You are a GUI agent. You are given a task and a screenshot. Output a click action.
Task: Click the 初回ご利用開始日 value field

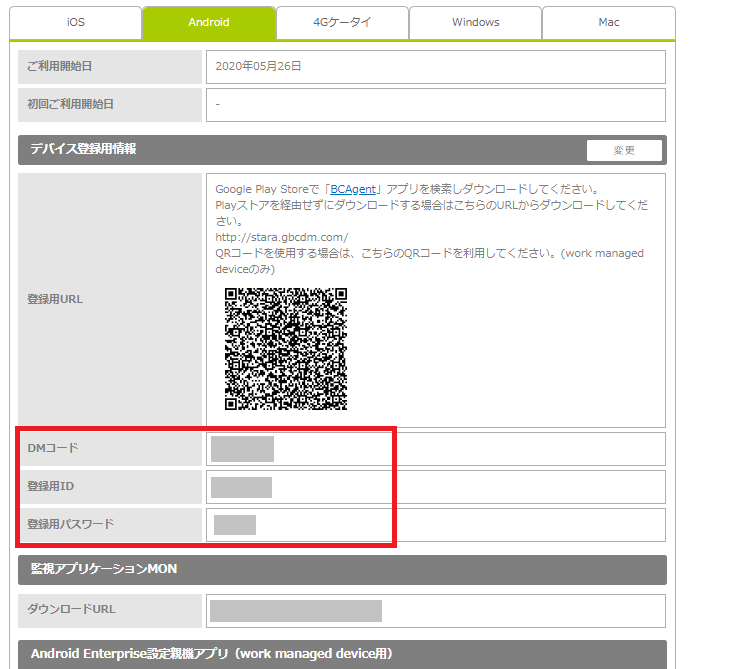pos(435,104)
